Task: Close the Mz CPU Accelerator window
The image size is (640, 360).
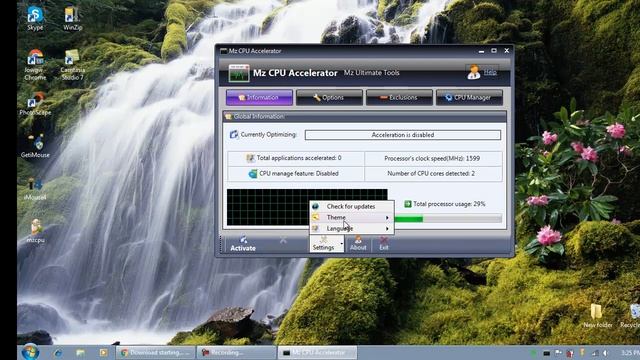Action: coord(507,51)
